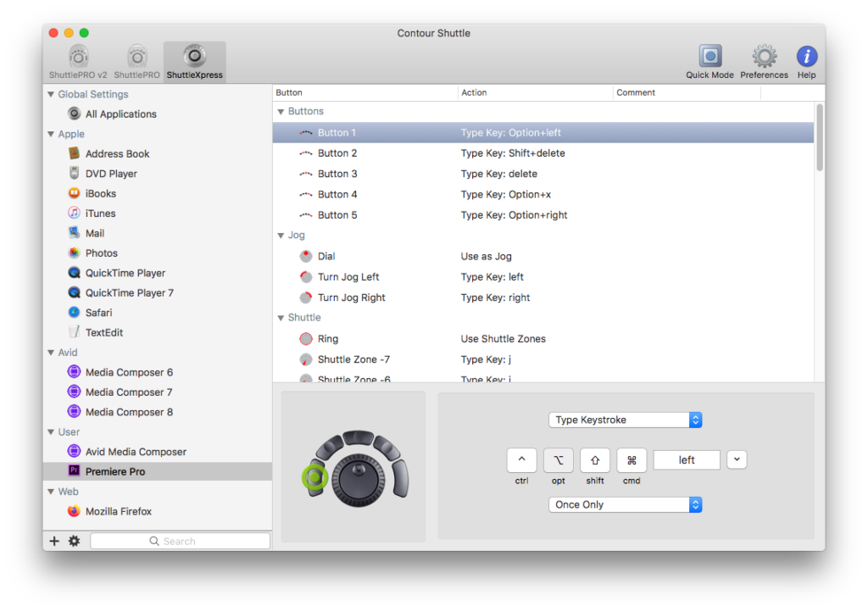Click the highlighted button on device image
868x612 pixels.
(x=315, y=477)
